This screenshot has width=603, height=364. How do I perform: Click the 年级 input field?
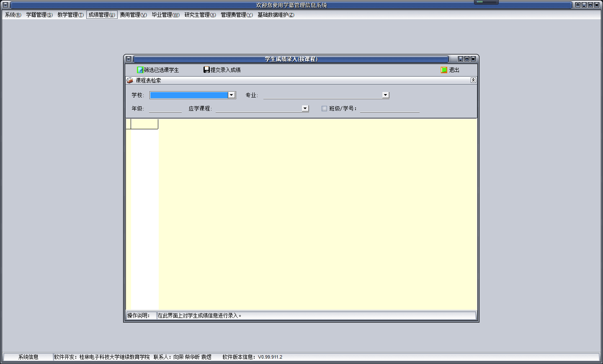click(x=165, y=108)
